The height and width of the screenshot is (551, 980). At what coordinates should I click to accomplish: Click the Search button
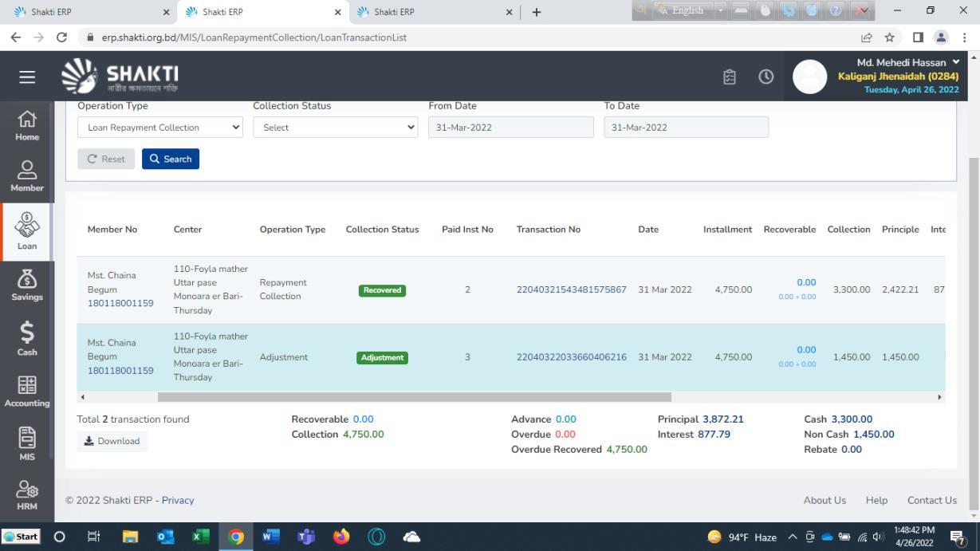pos(171,159)
